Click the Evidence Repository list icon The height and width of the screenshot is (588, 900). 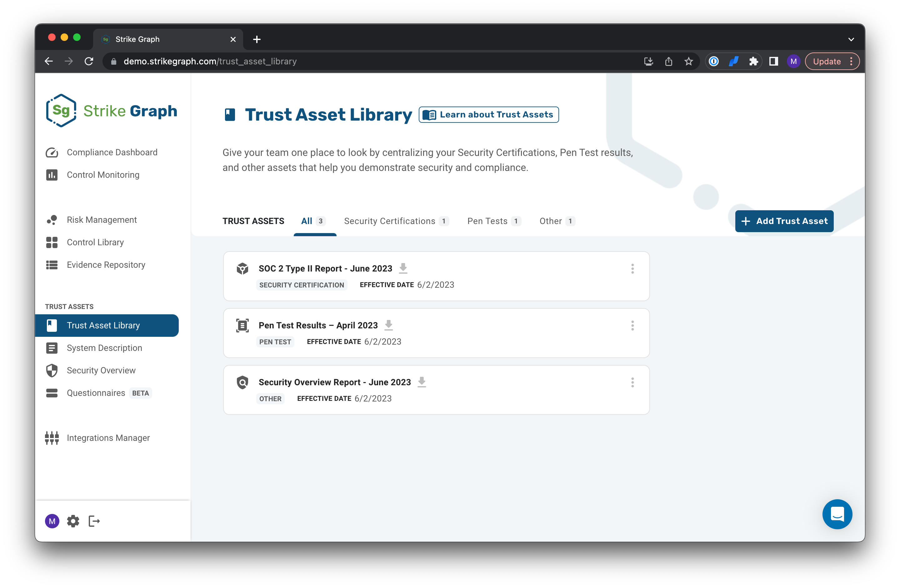[x=52, y=265]
